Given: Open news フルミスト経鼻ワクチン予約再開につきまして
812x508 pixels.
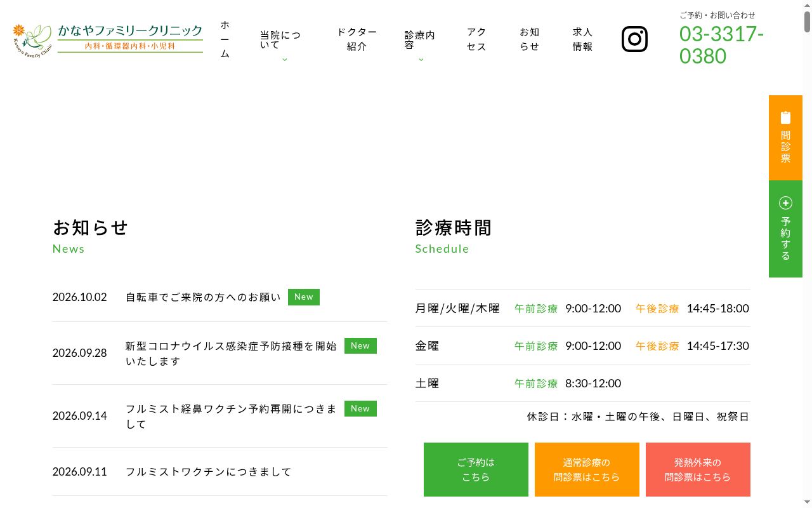Looking at the screenshot, I should 231,417.
